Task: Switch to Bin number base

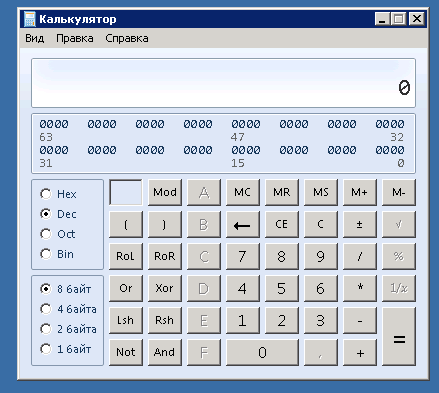Action: [46, 254]
